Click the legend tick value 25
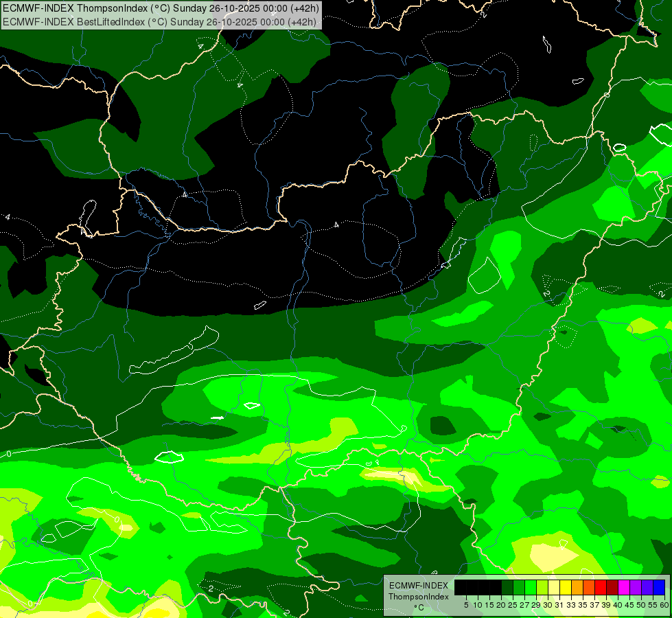The image size is (672, 618). pos(513,605)
